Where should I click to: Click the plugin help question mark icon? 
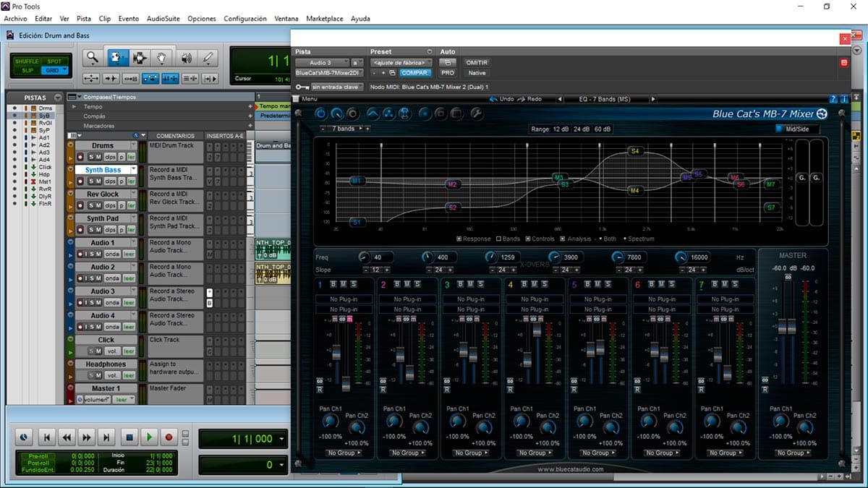click(x=833, y=99)
